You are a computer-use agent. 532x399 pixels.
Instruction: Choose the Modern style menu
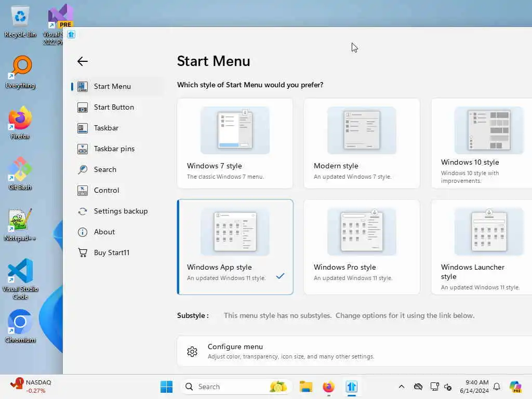pos(362,143)
